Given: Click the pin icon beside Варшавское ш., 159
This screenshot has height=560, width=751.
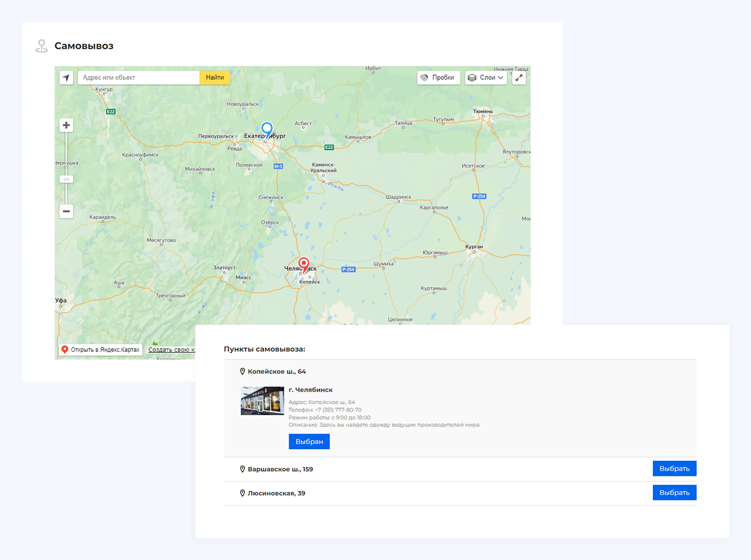Looking at the screenshot, I should coord(242,469).
